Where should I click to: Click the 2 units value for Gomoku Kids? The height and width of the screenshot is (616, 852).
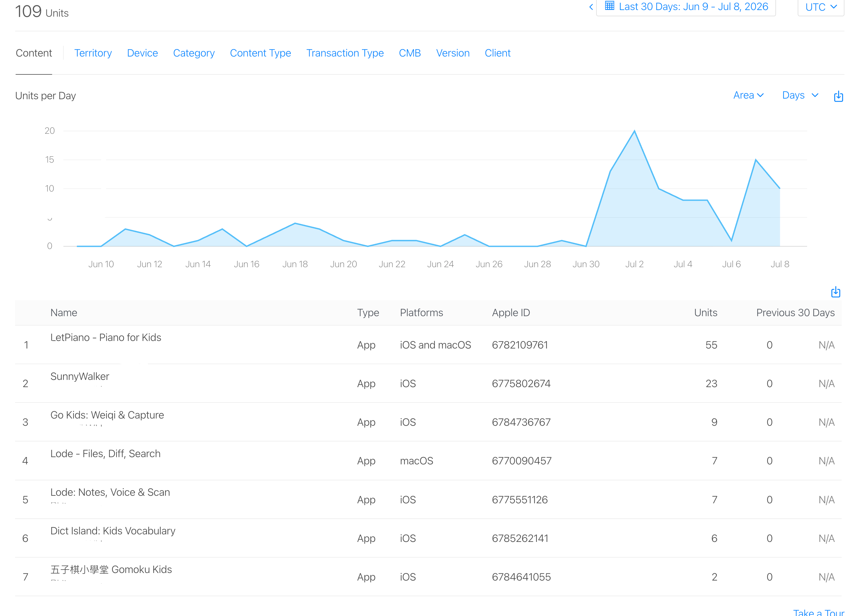point(714,577)
